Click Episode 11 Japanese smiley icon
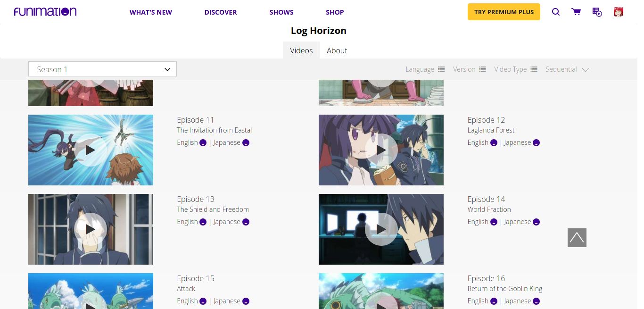Viewport: 644px width, 309px height. coord(246,143)
